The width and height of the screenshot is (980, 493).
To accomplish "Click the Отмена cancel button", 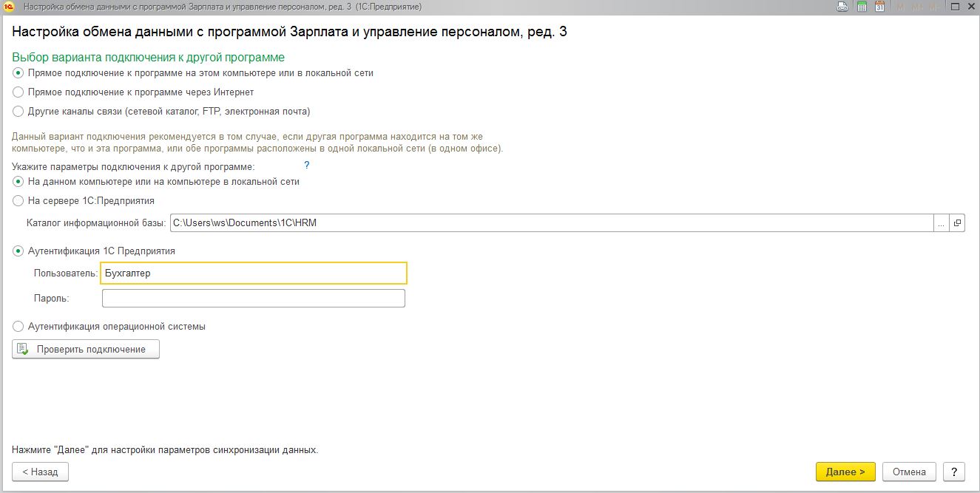I will pos(909,472).
